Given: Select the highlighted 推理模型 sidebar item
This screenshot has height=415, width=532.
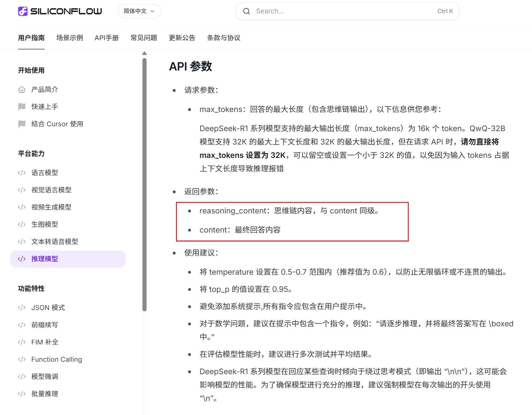Looking at the screenshot, I should pyautogui.click(x=68, y=259).
